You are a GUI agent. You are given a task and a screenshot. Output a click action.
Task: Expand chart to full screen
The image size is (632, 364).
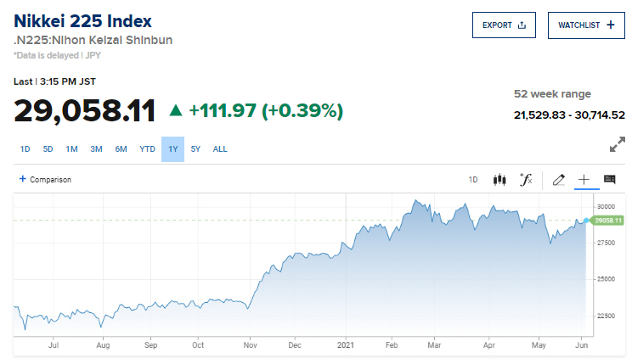click(618, 146)
